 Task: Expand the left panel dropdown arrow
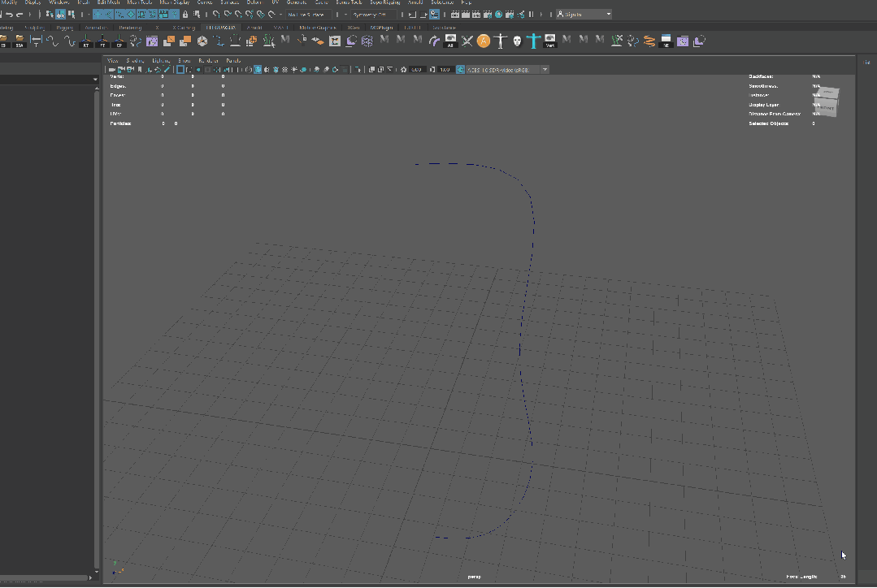tap(94, 80)
